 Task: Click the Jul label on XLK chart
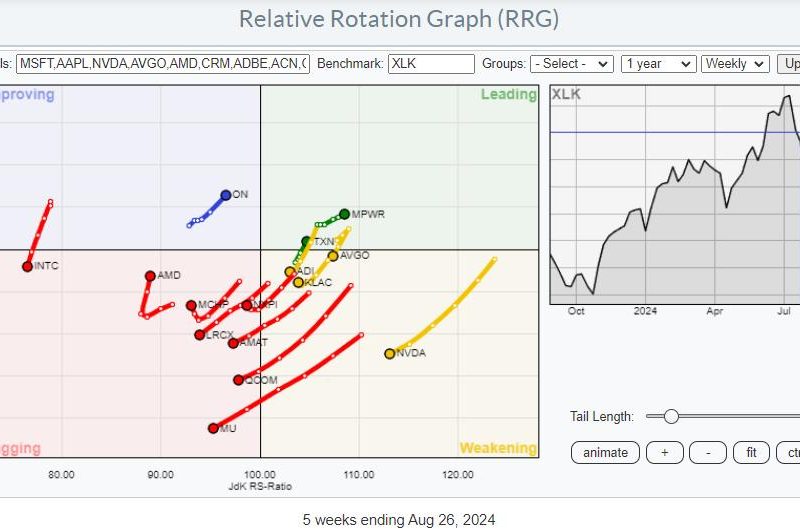784,311
